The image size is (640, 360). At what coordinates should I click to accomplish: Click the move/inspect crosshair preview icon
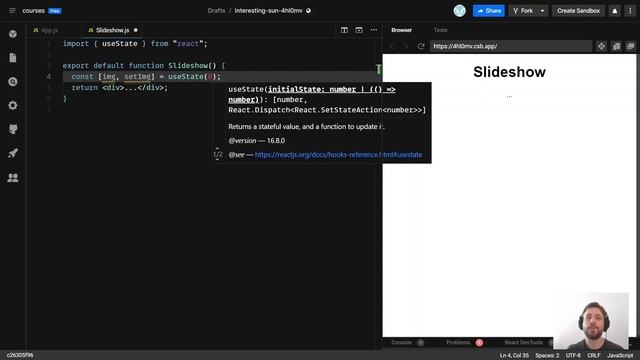[x=601, y=46]
